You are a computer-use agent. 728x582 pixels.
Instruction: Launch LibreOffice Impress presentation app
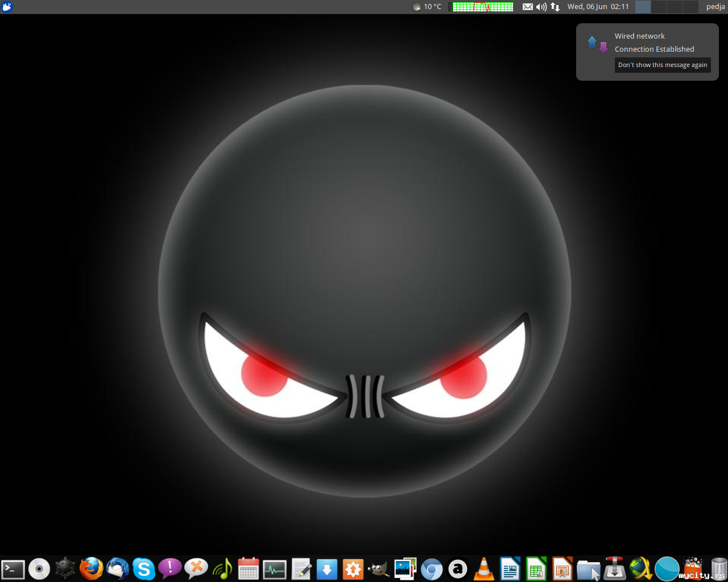pos(562,568)
